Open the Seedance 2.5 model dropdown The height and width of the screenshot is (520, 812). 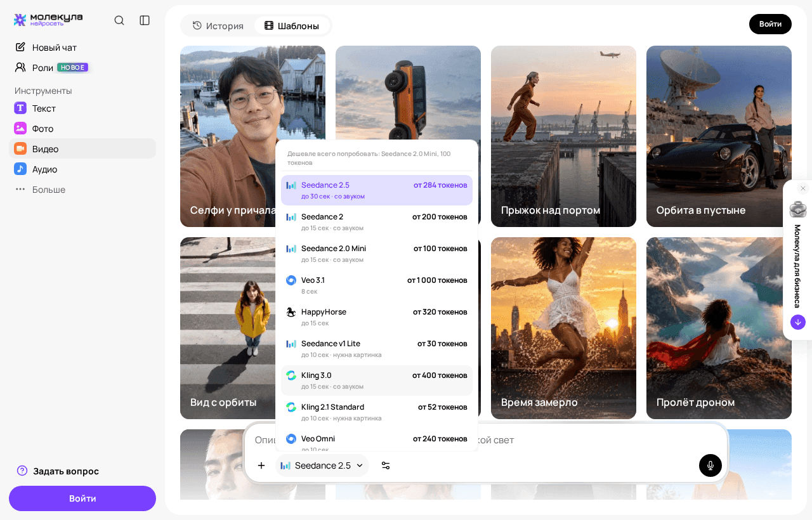[x=322, y=465]
